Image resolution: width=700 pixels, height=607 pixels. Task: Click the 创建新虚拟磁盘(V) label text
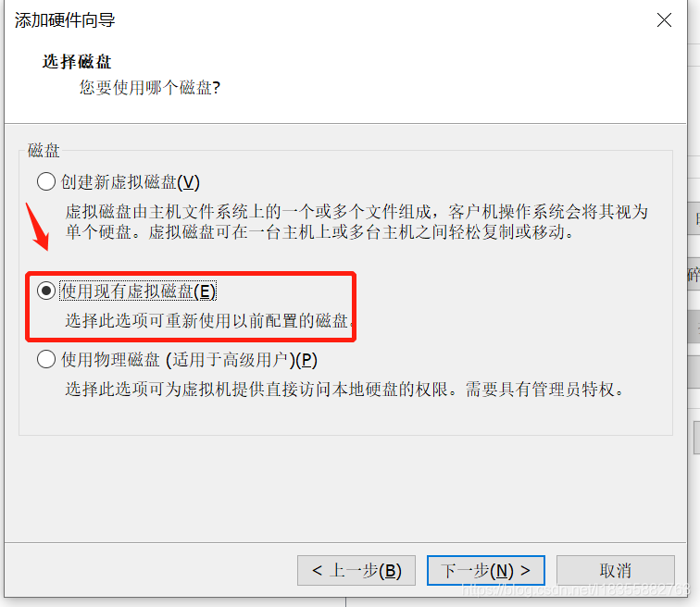point(131,182)
